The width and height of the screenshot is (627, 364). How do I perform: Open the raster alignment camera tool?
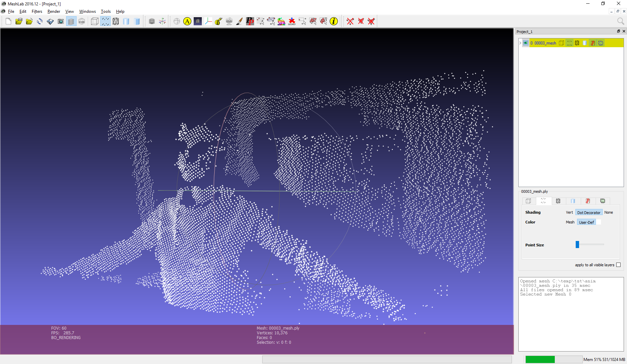click(x=229, y=22)
